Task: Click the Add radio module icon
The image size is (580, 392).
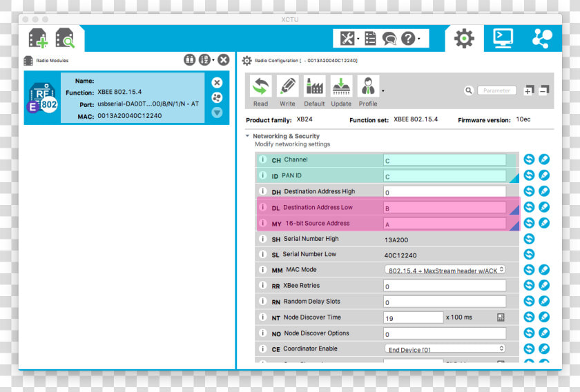Action: click(x=38, y=38)
